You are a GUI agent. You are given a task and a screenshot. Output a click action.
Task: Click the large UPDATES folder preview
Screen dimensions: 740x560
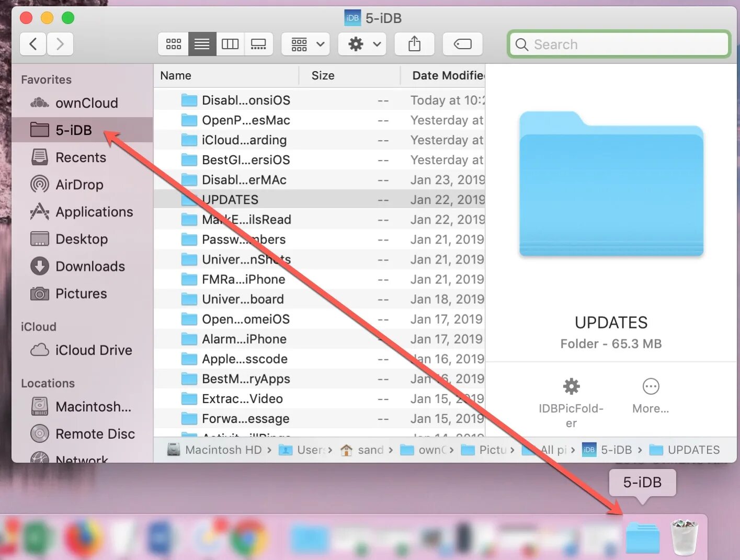click(611, 184)
